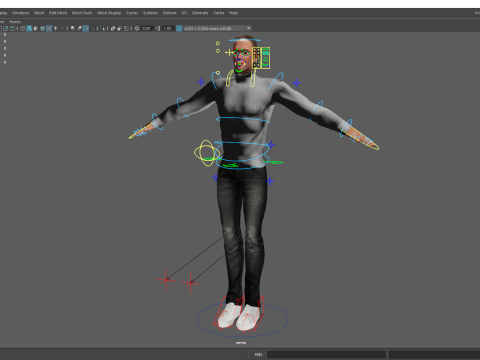
Task: Select the yellow cross control beside eyes
Action: 229,52
